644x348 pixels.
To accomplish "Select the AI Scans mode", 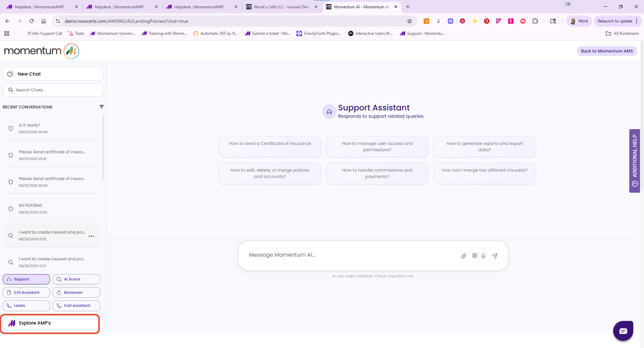I will click(76, 279).
